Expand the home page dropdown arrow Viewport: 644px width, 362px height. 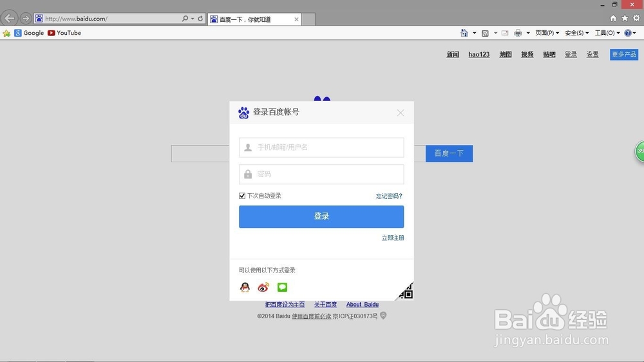pyautogui.click(x=475, y=33)
